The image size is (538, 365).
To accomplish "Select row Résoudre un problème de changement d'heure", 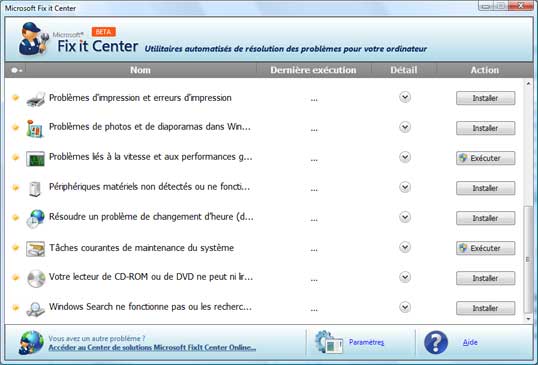I will (x=264, y=218).
